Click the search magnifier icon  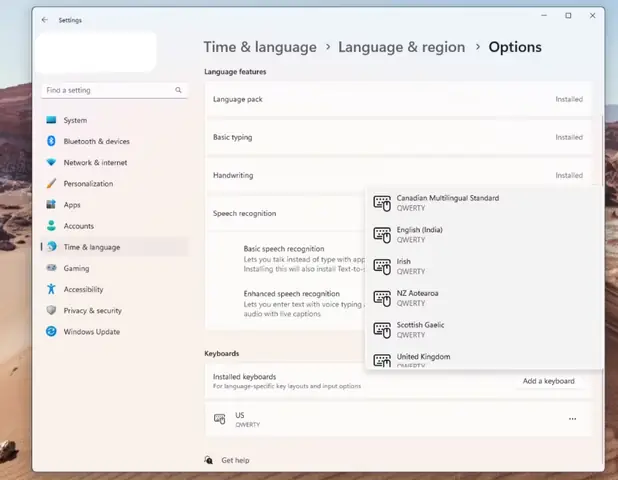click(x=178, y=90)
